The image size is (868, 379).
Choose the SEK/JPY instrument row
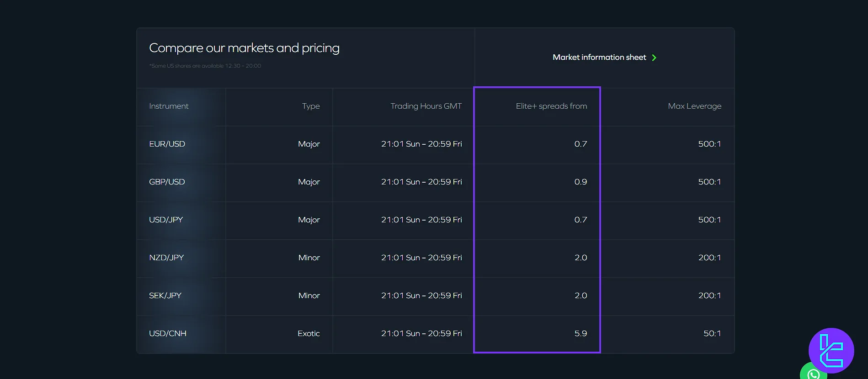165,295
